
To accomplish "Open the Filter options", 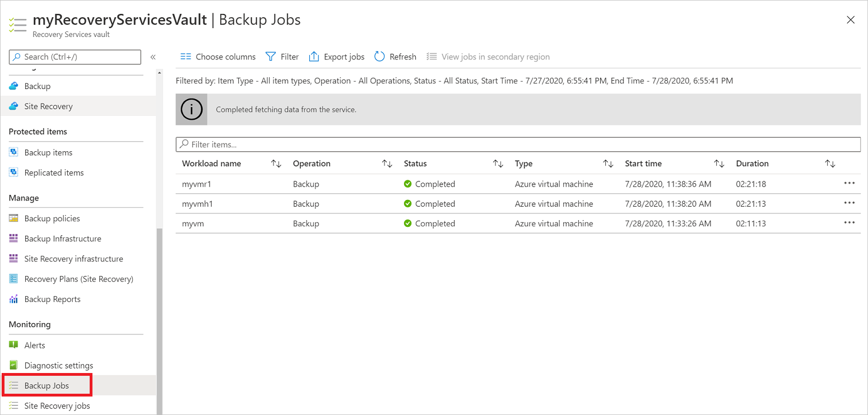I will point(282,56).
